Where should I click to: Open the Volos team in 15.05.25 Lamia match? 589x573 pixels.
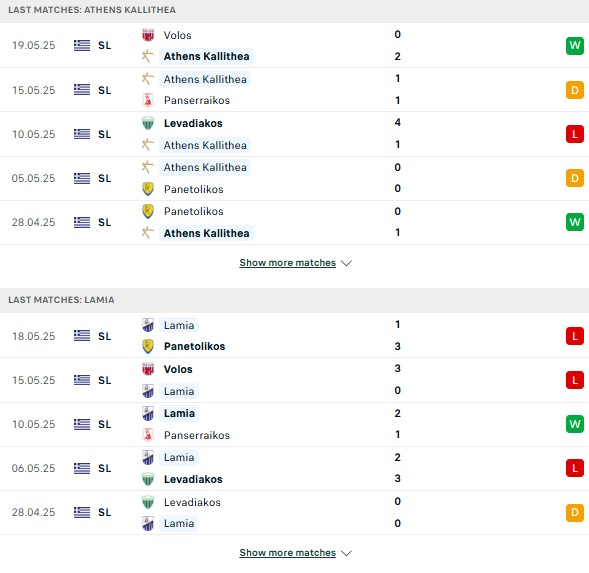(178, 369)
